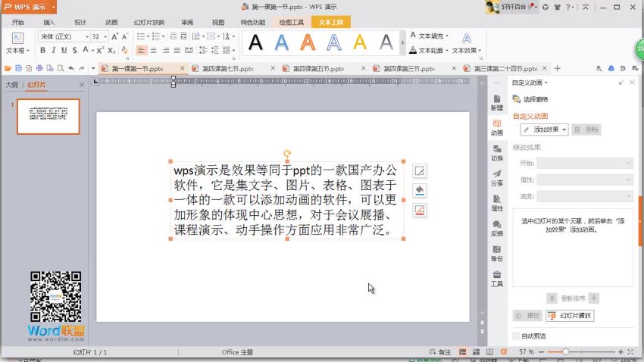The height and width of the screenshot is (362, 644).
Task: Select slide 1 thumbnail in the slide pane
Action: pos(48,116)
